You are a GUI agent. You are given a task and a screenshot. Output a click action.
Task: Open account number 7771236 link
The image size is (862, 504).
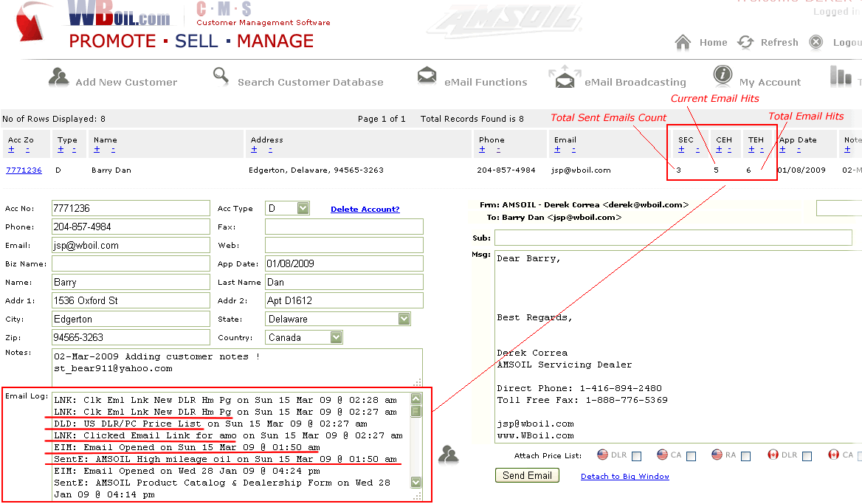point(24,170)
